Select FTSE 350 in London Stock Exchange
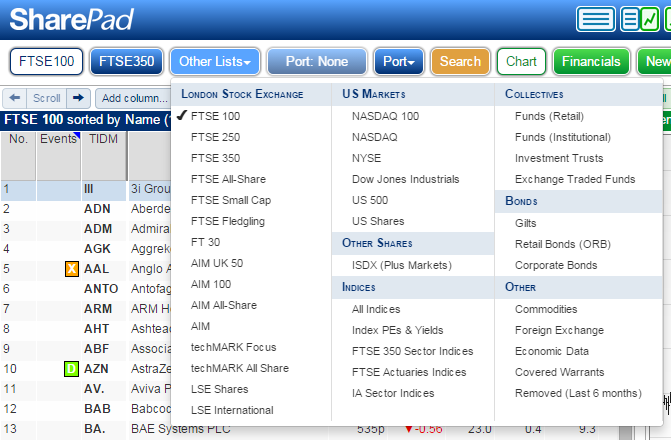Screen dimensions: 671x440 [x=215, y=158]
